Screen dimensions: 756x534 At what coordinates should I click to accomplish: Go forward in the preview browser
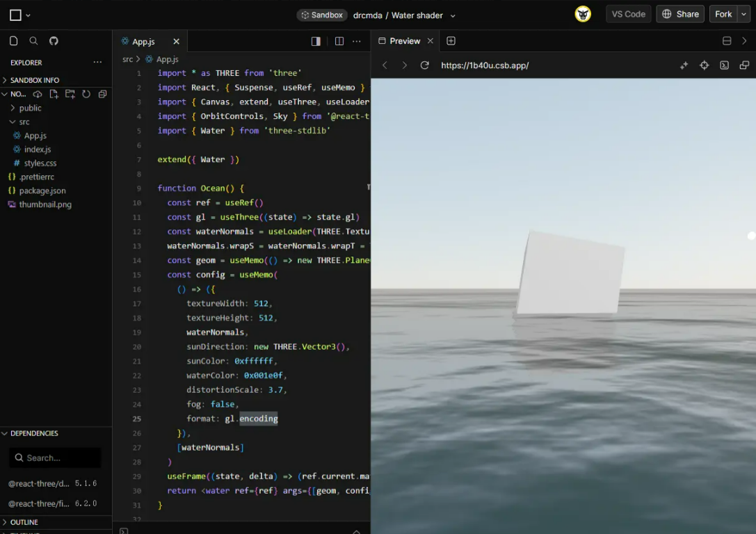pos(404,65)
